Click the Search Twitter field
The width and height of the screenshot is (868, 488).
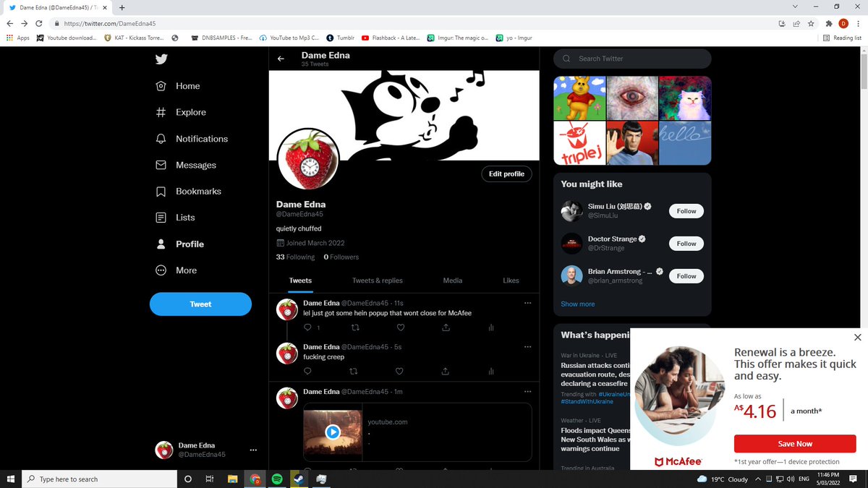point(632,59)
